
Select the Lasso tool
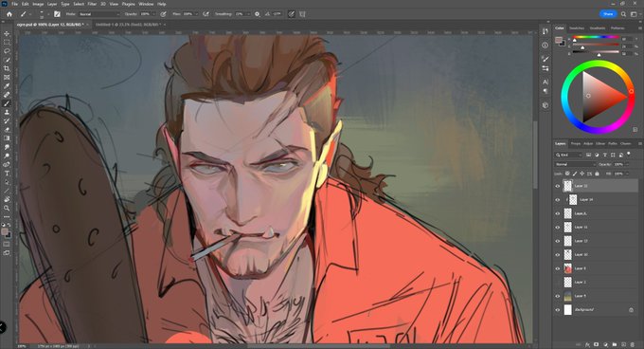coord(7,51)
